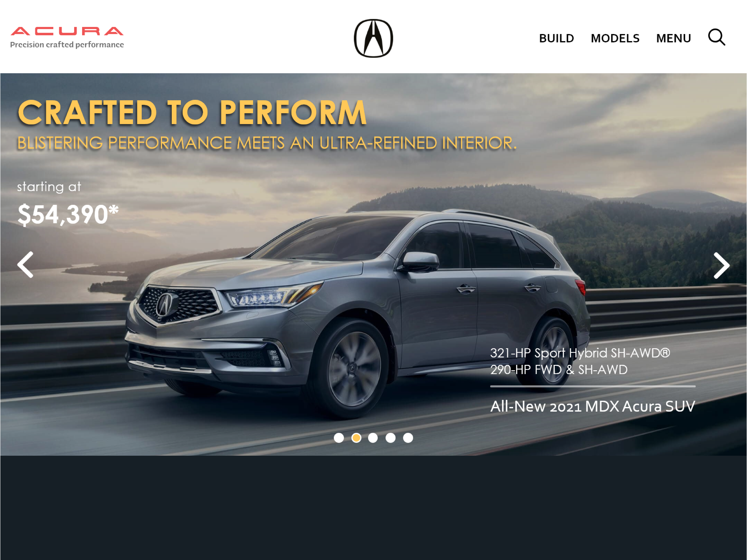This screenshot has height=560, width=747.
Task: Click the 321-HP Sport Hybrid SH-AWD text
Action: [580, 353]
